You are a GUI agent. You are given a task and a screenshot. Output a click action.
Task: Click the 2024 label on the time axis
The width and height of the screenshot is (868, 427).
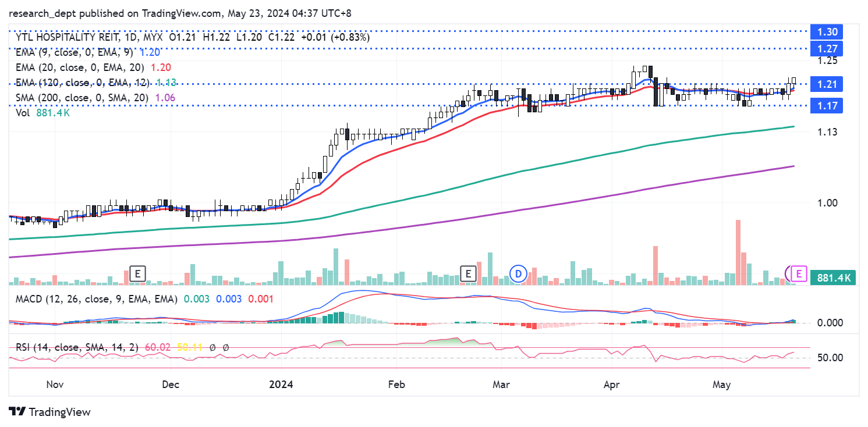tap(281, 385)
